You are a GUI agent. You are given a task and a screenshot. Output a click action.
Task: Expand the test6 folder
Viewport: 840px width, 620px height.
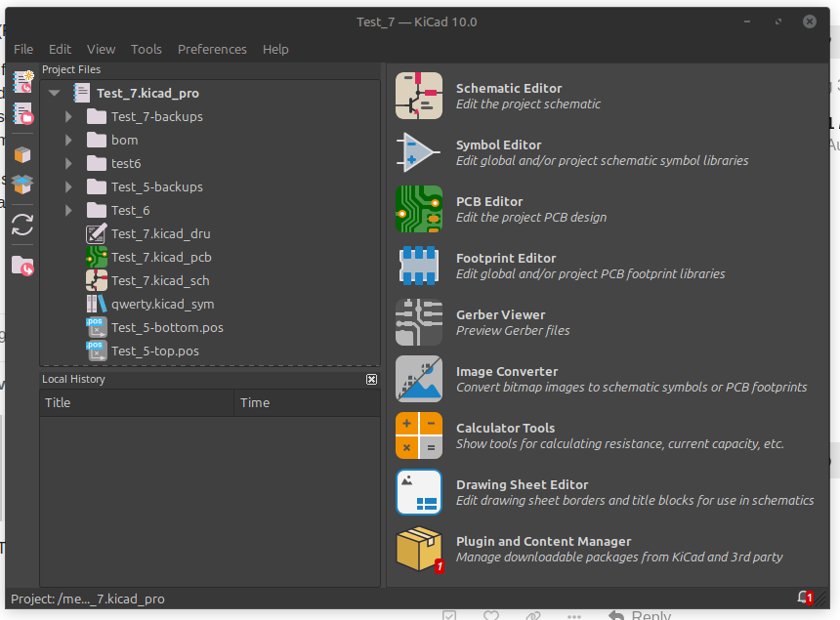(68, 164)
